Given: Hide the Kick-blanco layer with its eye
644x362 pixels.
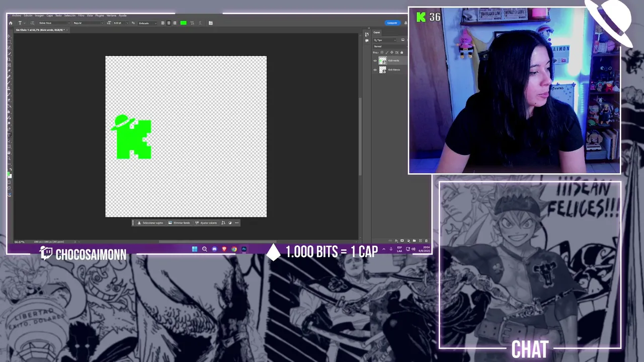Looking at the screenshot, I should click(x=375, y=70).
